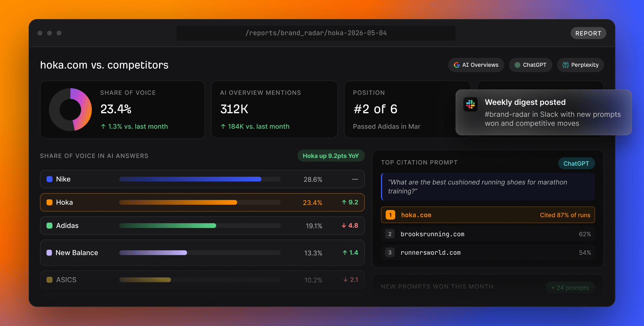Select the AI Overviews filter chip
The image size is (644, 326).
pos(476,65)
